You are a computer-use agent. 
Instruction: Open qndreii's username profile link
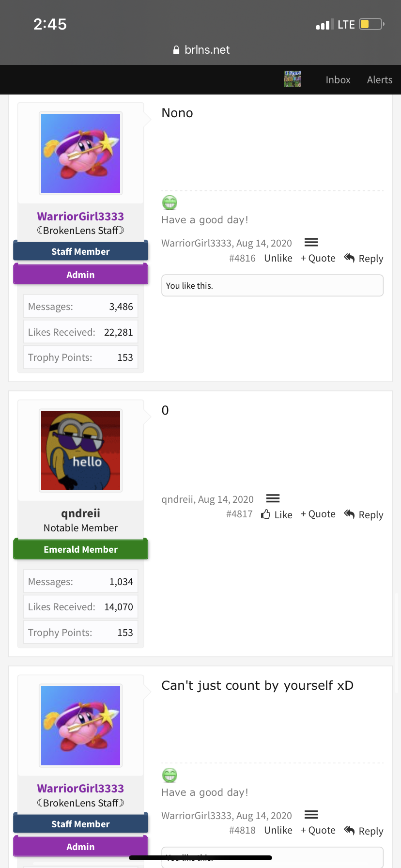click(x=80, y=513)
